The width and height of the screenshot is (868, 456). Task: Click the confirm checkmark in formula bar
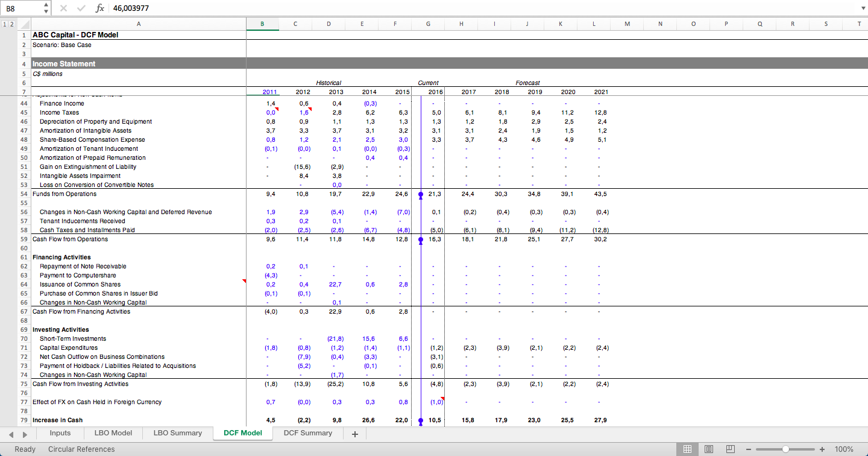click(81, 8)
